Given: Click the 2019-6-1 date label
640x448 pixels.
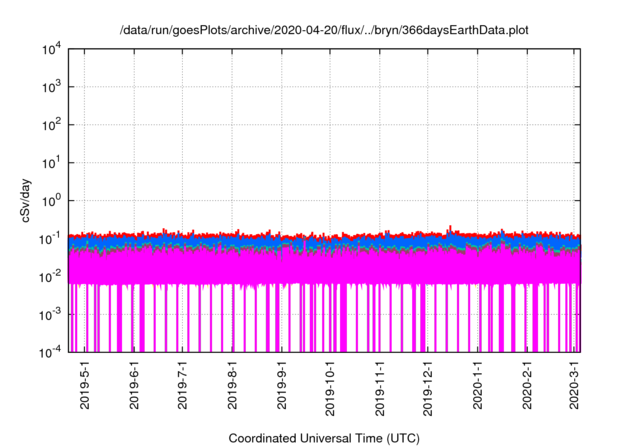Looking at the screenshot, I should pyautogui.click(x=134, y=385).
